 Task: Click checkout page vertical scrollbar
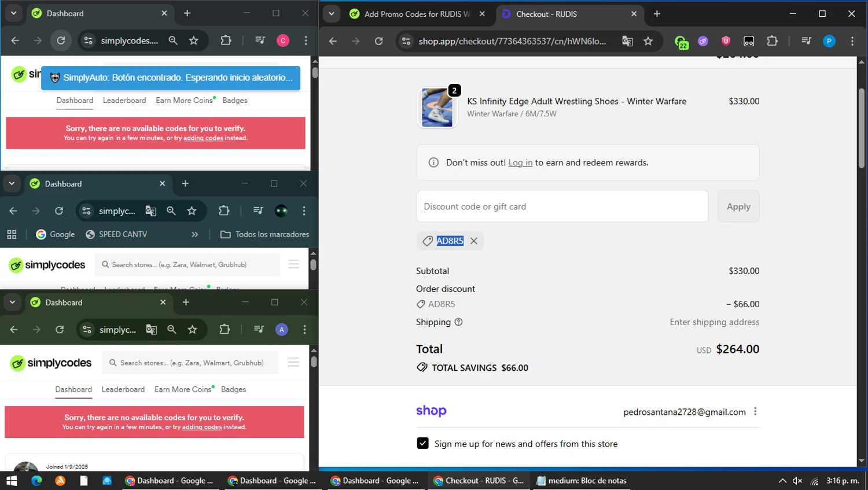pyautogui.click(x=862, y=128)
